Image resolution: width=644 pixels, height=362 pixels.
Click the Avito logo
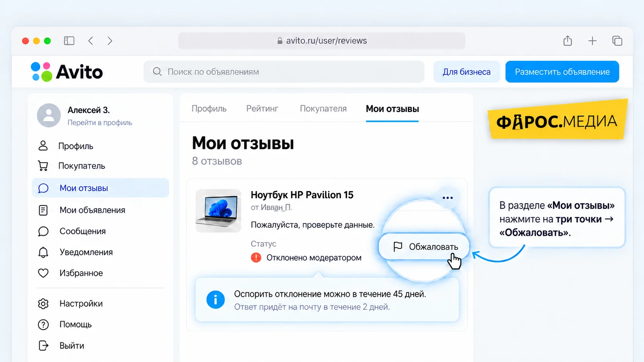(x=67, y=72)
